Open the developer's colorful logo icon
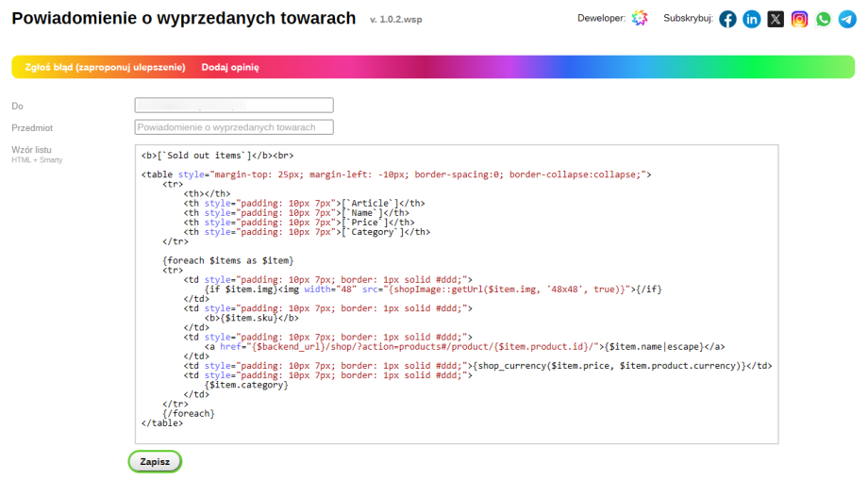 [640, 19]
